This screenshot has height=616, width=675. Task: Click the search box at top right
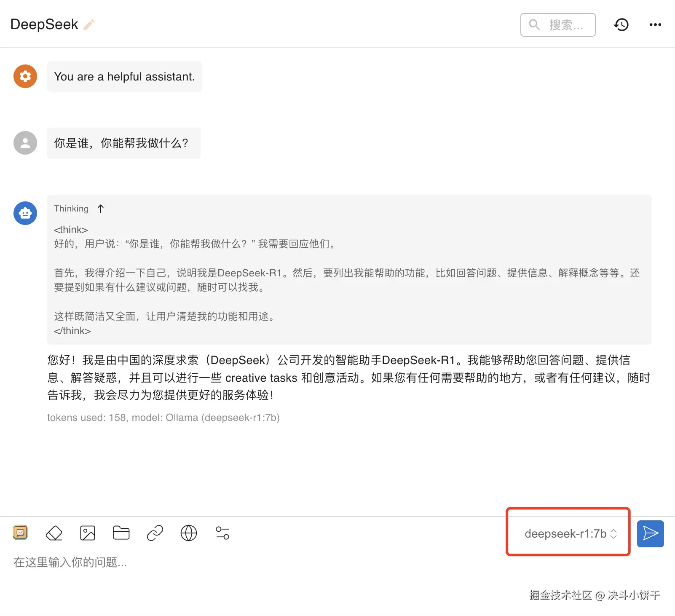[558, 25]
